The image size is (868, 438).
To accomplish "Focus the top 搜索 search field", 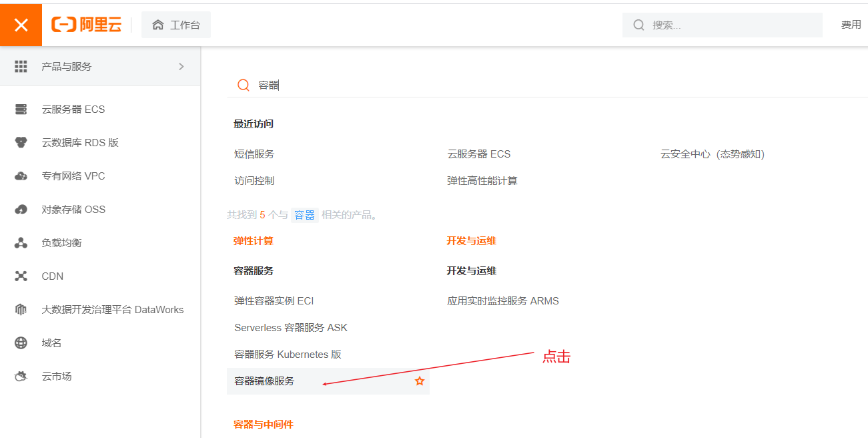I will tap(722, 25).
